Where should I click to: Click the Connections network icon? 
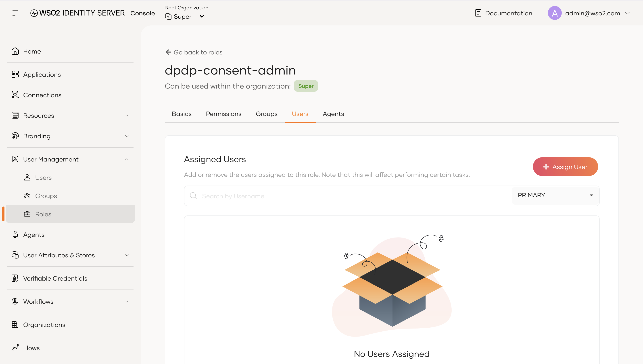(x=15, y=95)
